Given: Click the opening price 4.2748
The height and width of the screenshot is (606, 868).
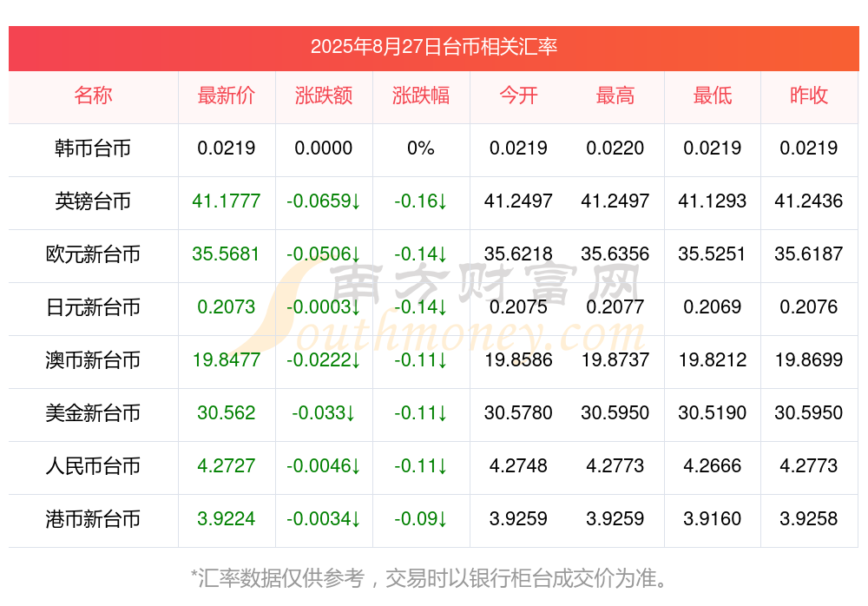Looking at the screenshot, I should pos(518,466).
